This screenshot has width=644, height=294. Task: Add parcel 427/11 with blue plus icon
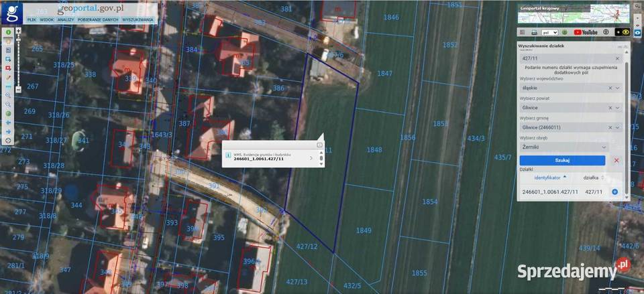615,192
